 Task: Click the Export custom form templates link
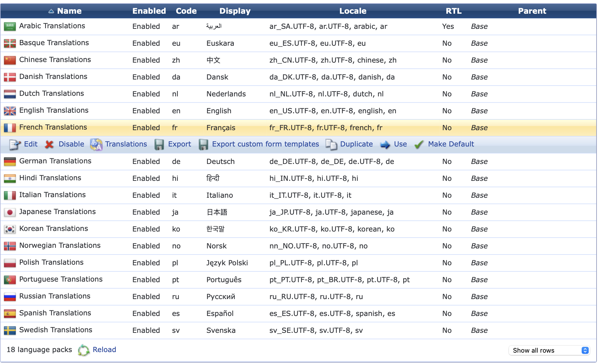[x=265, y=144]
